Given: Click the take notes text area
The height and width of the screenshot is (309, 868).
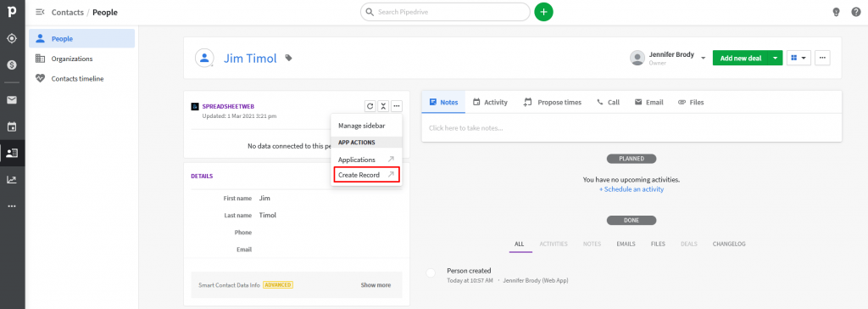Looking at the screenshot, I should [632, 128].
